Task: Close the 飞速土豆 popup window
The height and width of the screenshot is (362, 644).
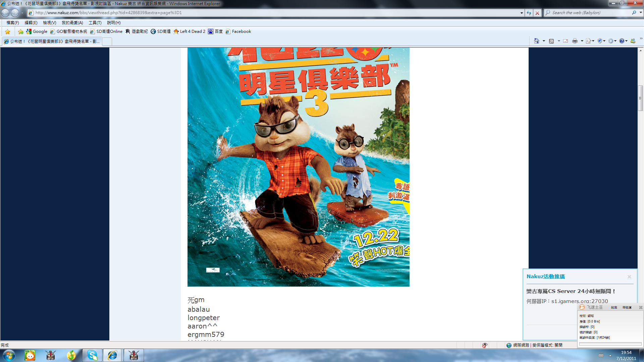Action: tap(641, 307)
